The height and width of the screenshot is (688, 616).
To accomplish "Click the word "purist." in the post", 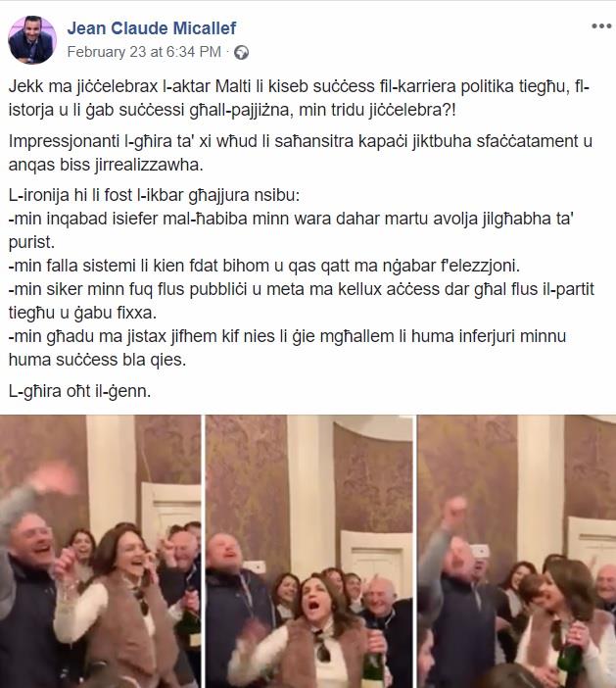I will (31, 242).
